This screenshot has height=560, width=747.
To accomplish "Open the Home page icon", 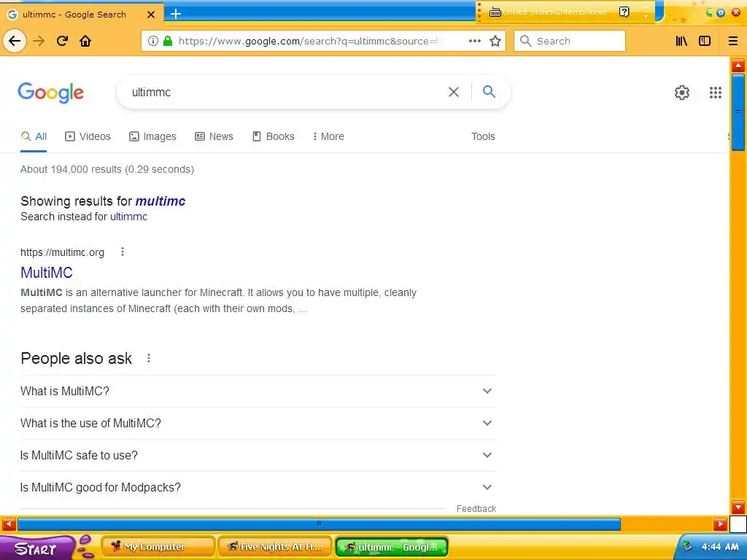I will tap(85, 41).
